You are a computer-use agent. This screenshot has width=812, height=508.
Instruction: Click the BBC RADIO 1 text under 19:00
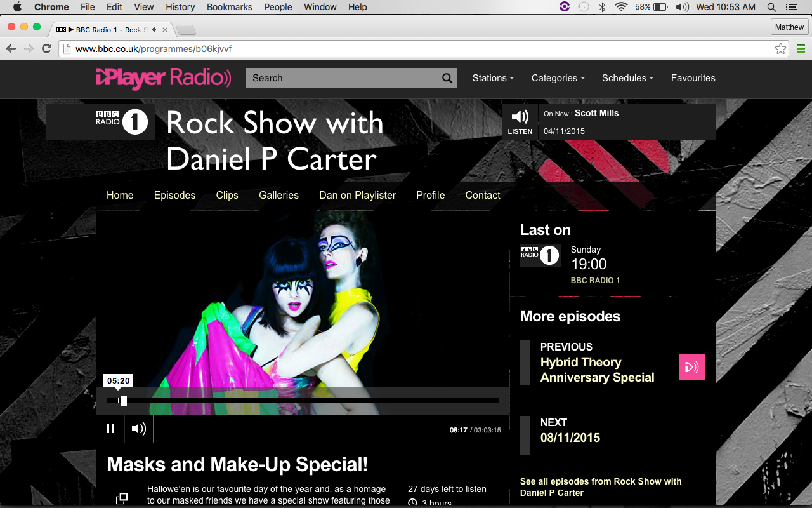(x=595, y=280)
